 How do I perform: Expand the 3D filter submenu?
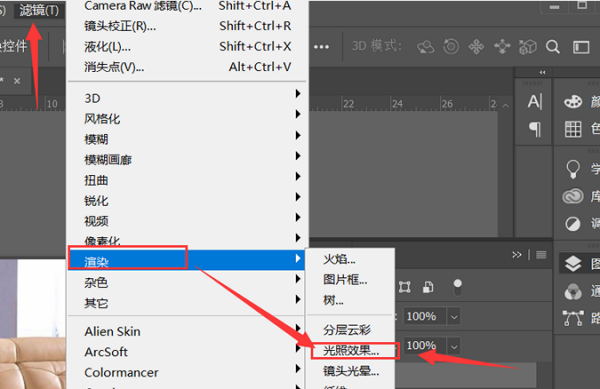pos(188,98)
